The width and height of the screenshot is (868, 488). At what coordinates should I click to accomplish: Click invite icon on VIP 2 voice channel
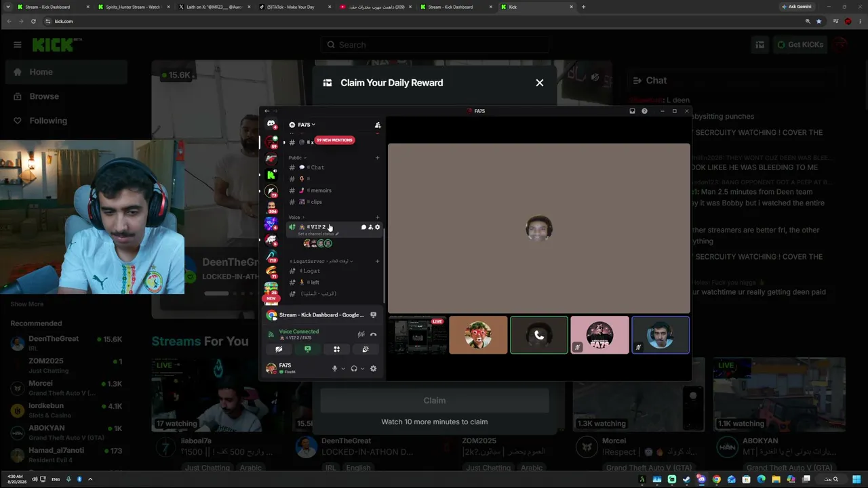pyautogui.click(x=370, y=227)
